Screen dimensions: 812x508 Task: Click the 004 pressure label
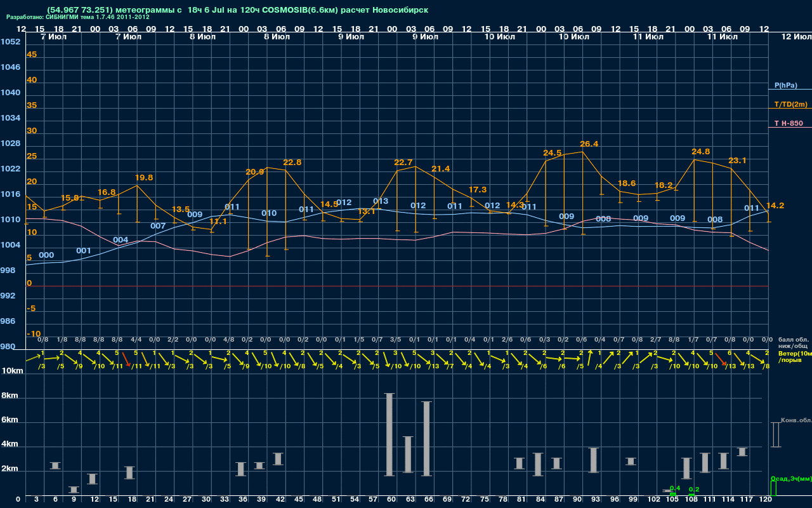pos(121,240)
